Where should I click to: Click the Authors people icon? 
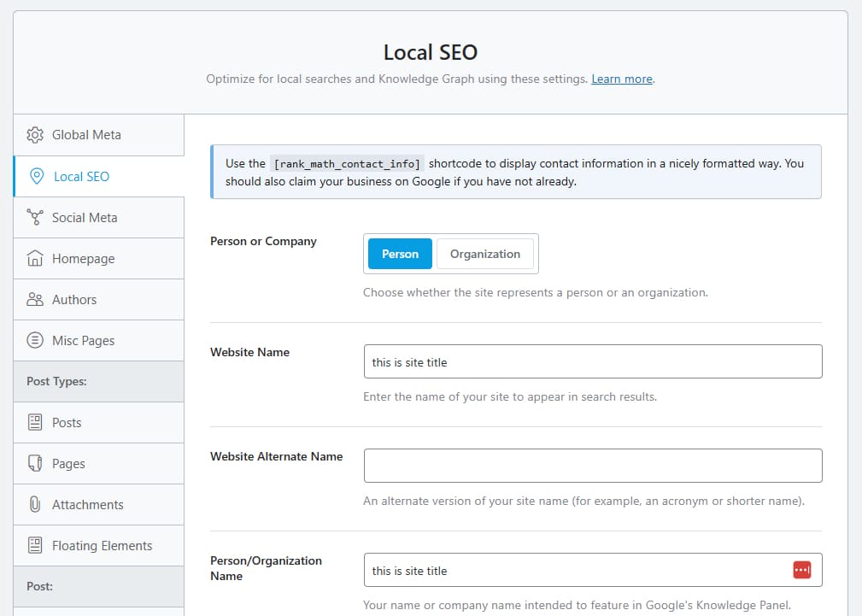coord(35,299)
